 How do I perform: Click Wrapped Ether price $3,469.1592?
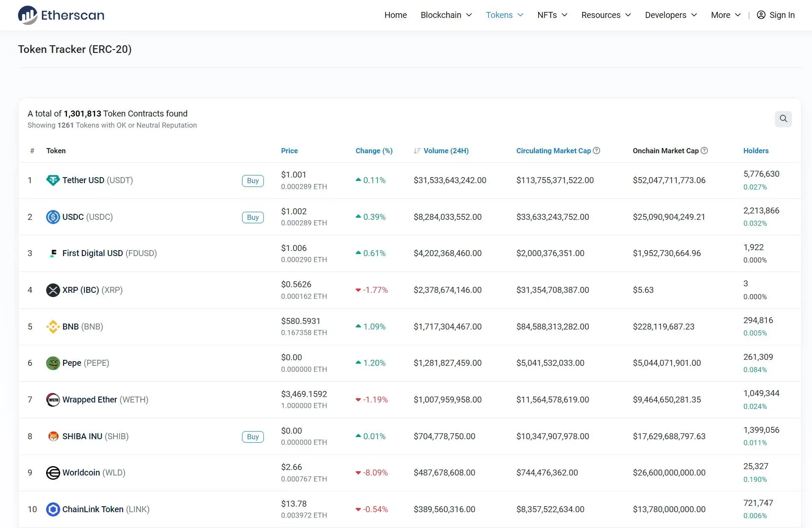304,394
